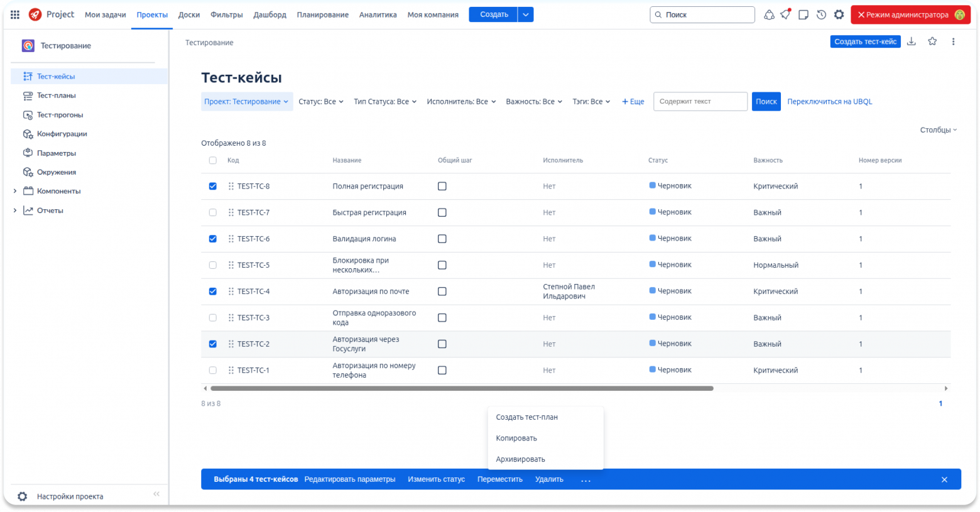Open the three-dot page options menu
The height and width of the screenshot is (512, 980).
(953, 41)
